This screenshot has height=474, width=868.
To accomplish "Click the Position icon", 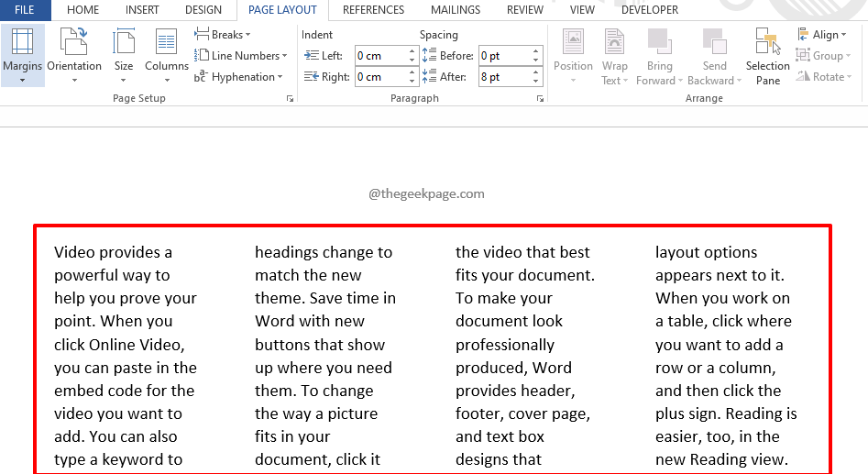I will pos(573,42).
